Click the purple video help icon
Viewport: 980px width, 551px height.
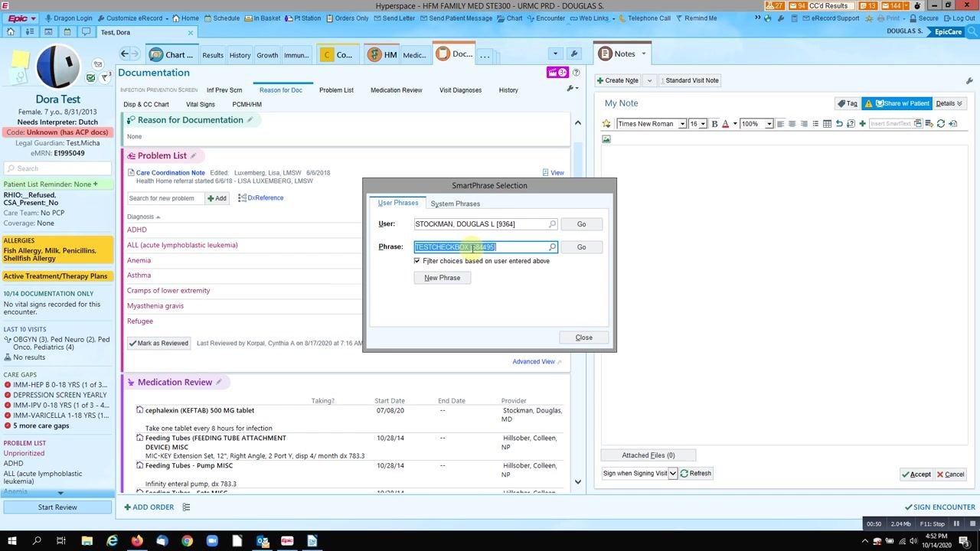click(x=557, y=73)
